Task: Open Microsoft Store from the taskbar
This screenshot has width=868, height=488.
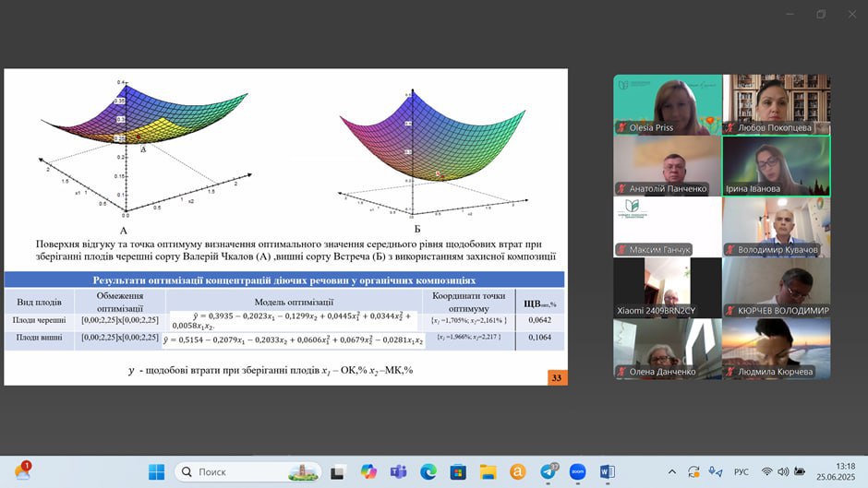Action: point(458,472)
